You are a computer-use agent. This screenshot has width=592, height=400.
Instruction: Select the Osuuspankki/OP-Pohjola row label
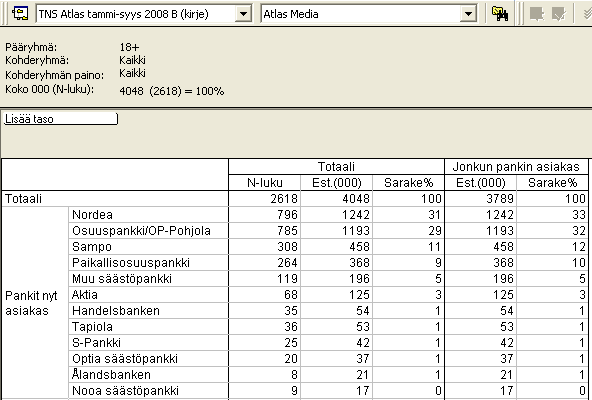tap(149, 230)
